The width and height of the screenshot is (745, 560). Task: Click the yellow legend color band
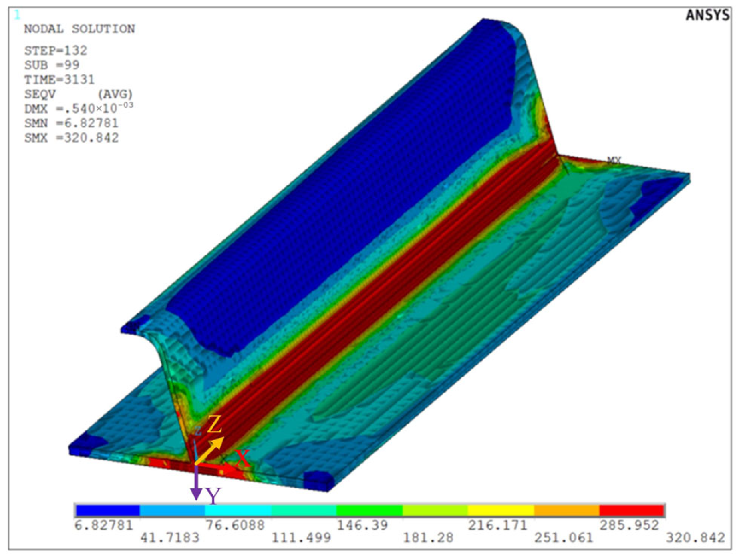[501, 510]
